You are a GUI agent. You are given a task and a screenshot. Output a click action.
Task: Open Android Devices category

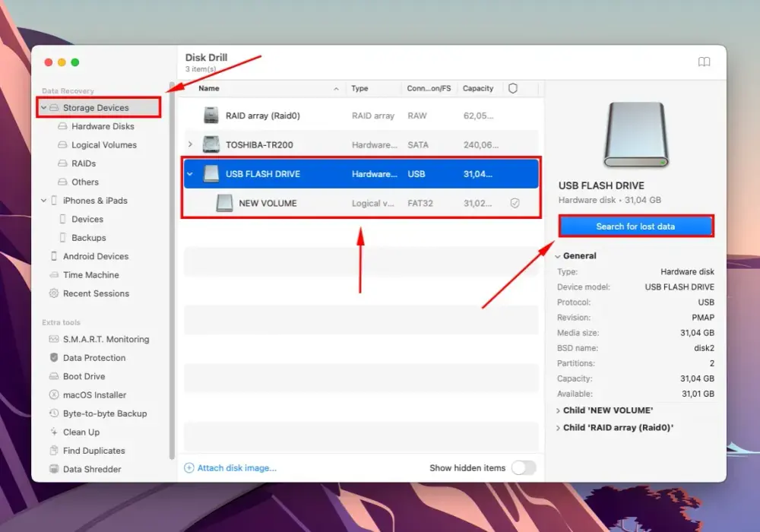pyautogui.click(x=96, y=256)
